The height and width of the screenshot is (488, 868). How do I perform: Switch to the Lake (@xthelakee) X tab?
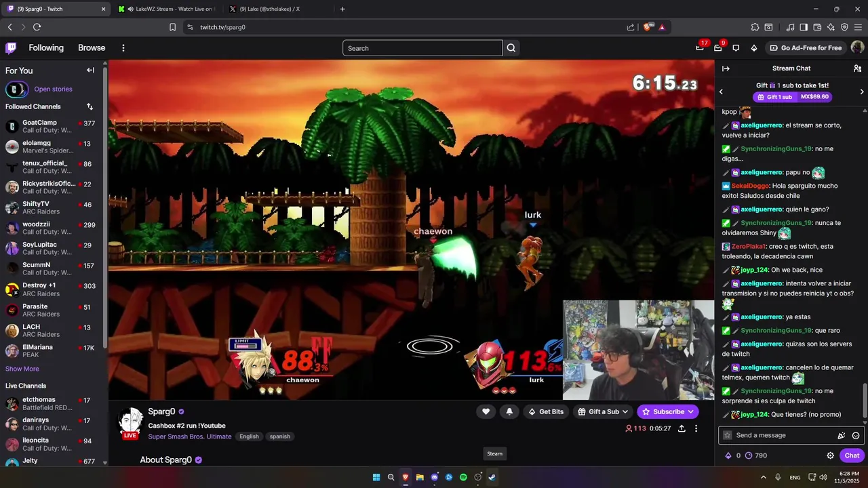pyautogui.click(x=275, y=9)
